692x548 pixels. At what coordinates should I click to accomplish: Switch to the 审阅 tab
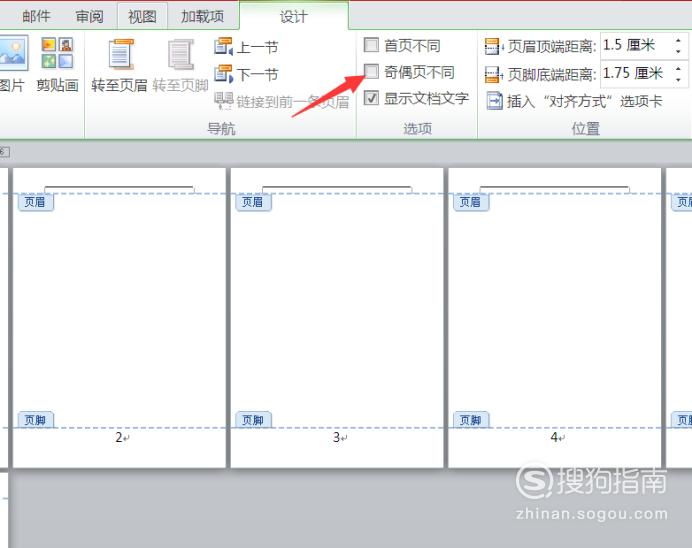point(89,16)
